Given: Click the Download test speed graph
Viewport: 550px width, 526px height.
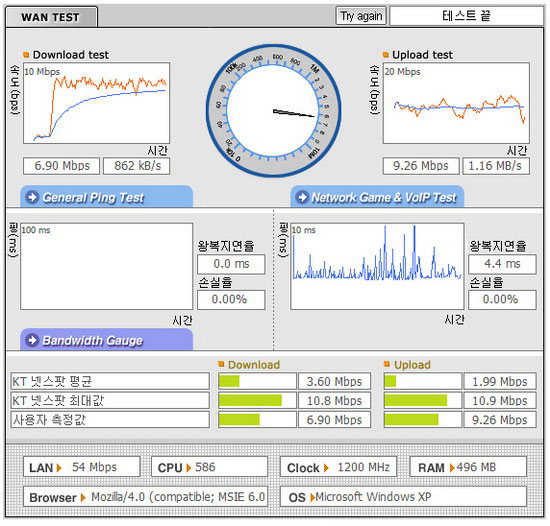Looking at the screenshot, I should click(96, 103).
